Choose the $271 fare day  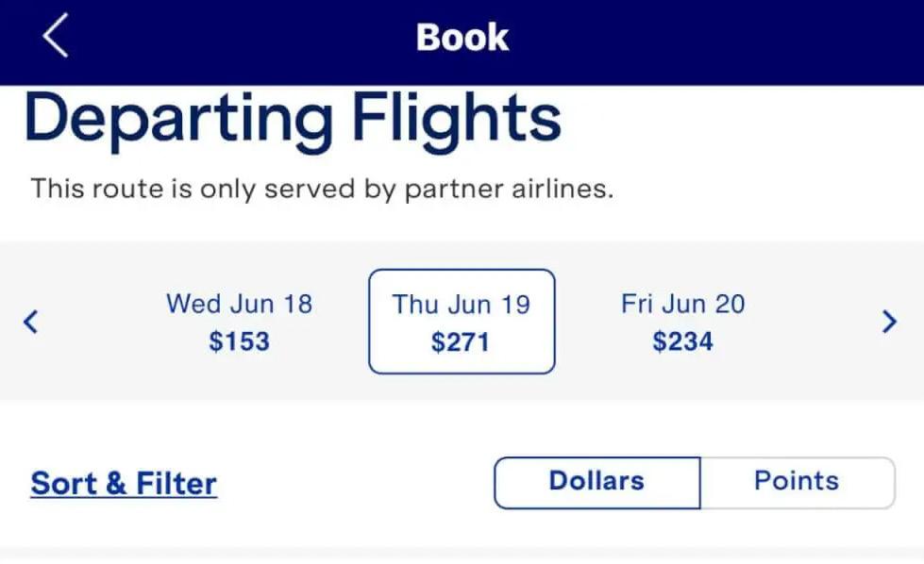[x=461, y=342]
